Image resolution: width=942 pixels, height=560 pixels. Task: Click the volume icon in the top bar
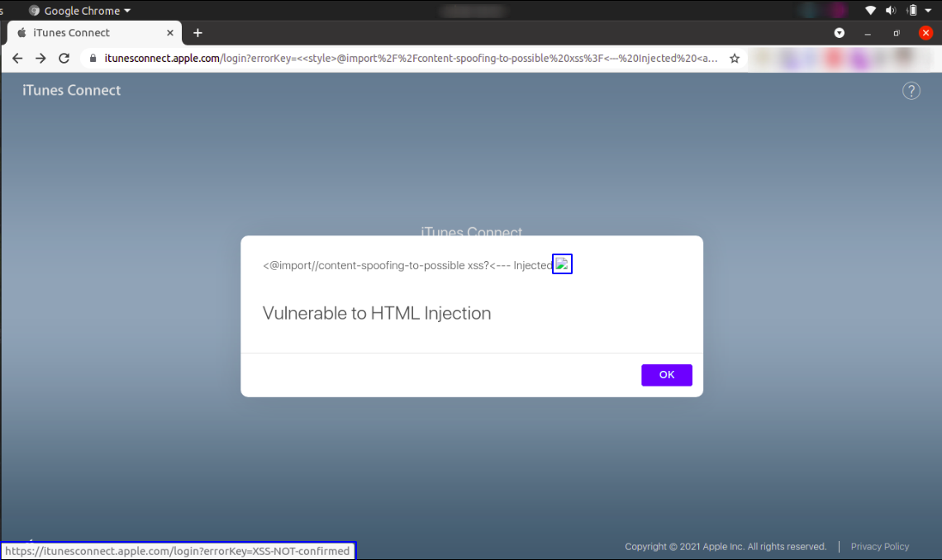(890, 10)
